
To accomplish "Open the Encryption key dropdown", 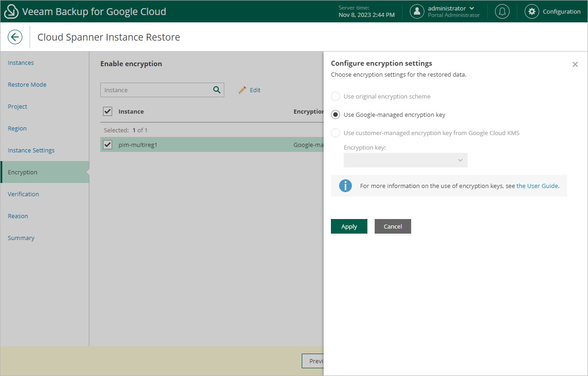I will coord(406,160).
